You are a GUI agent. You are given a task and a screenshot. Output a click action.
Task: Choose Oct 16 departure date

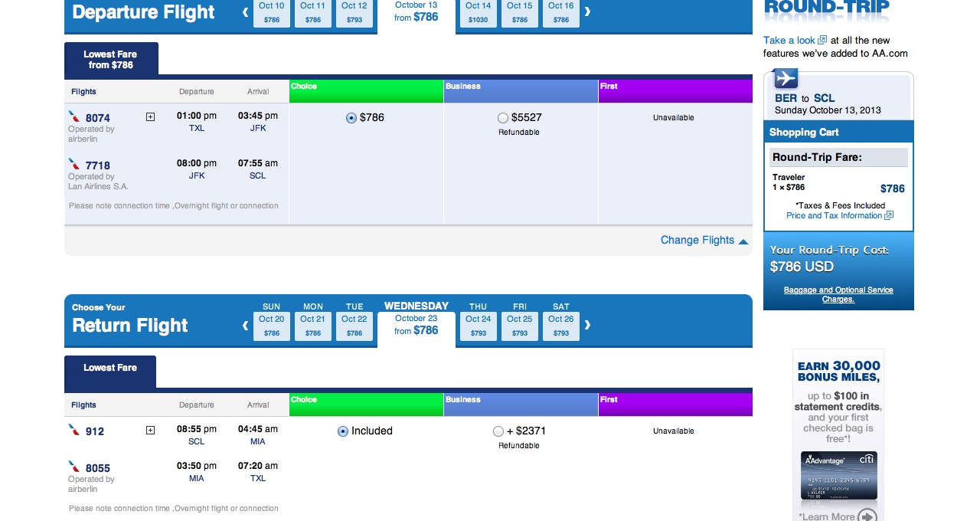coord(561,13)
